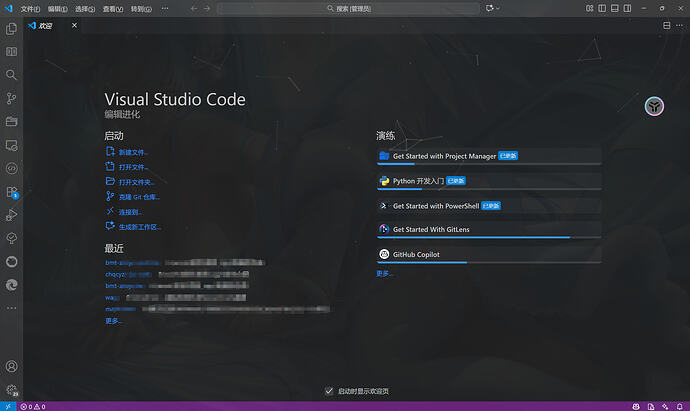Click the GitHub Copilot walkthrough progress bar
This screenshot has width=690, height=411.
pos(489,262)
